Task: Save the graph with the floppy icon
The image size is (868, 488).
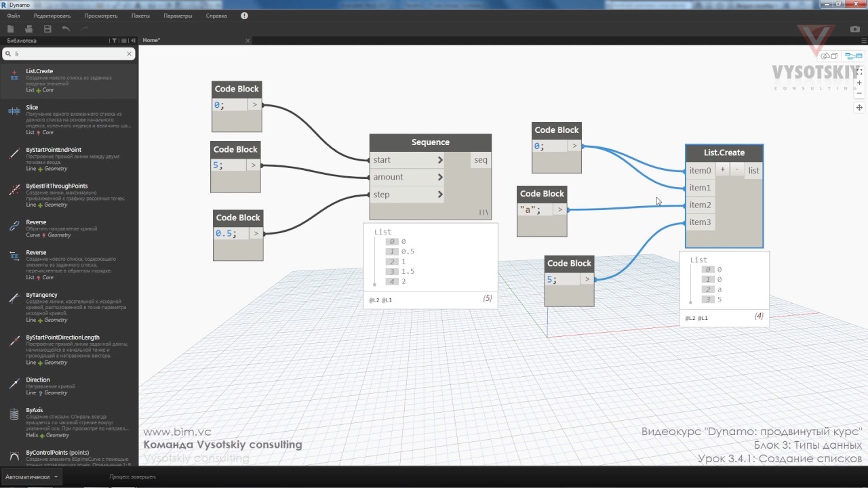Action: 47,28
